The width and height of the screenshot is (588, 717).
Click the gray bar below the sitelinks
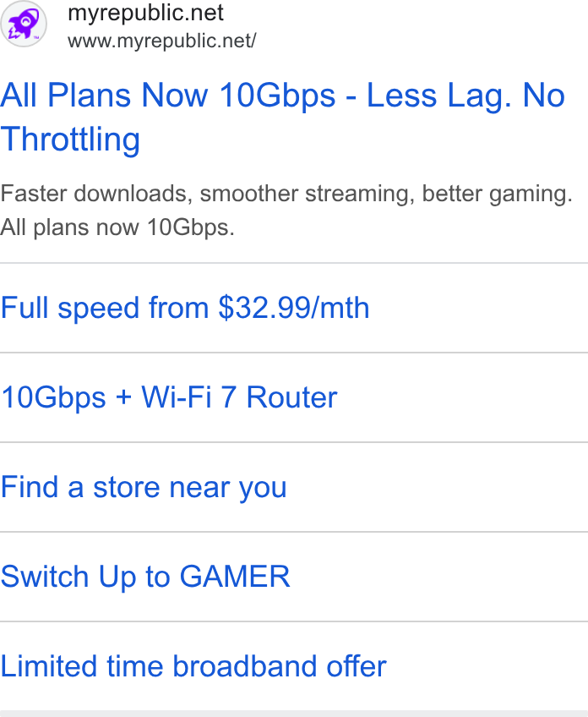294,714
